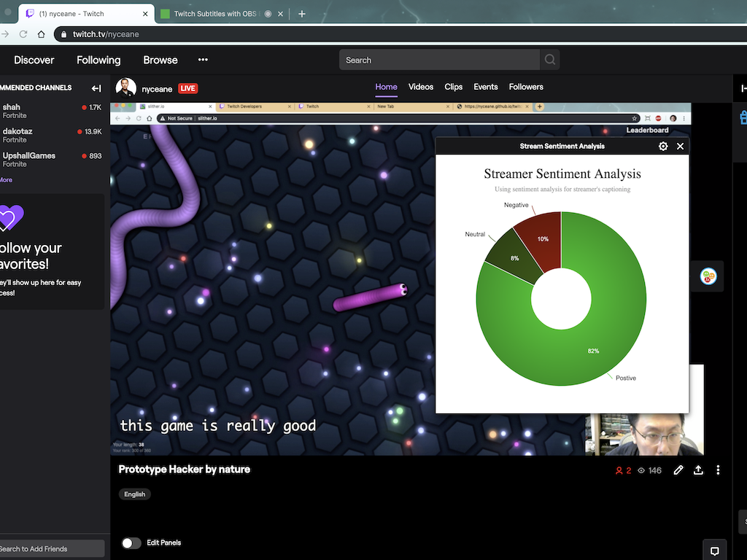Click the caption text this game is really good
The image size is (747, 560).
coord(217,426)
